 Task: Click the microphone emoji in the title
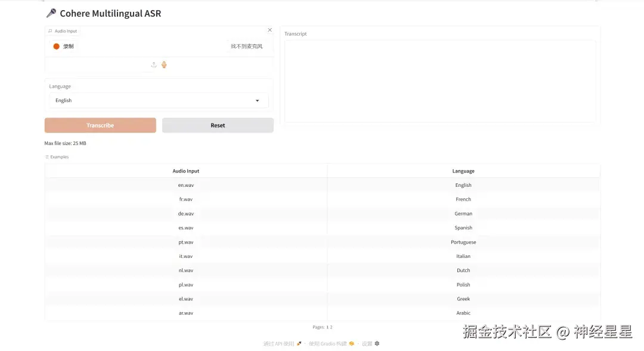pos(51,13)
